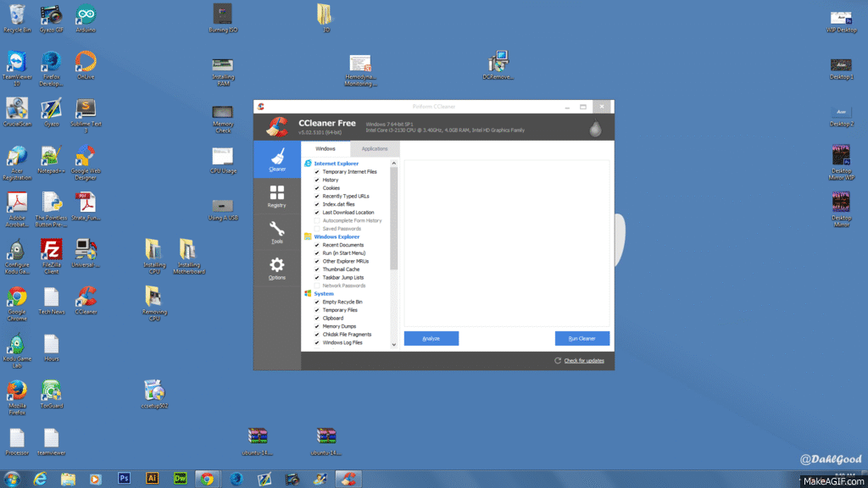Toggle the Thumbnail Cache checkbox

click(317, 269)
